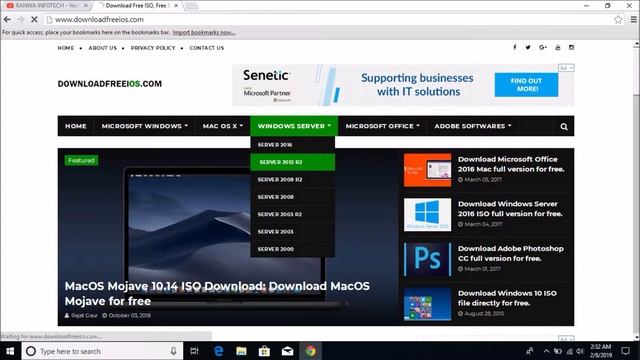Open File Explorer from taskbar

click(x=241, y=351)
